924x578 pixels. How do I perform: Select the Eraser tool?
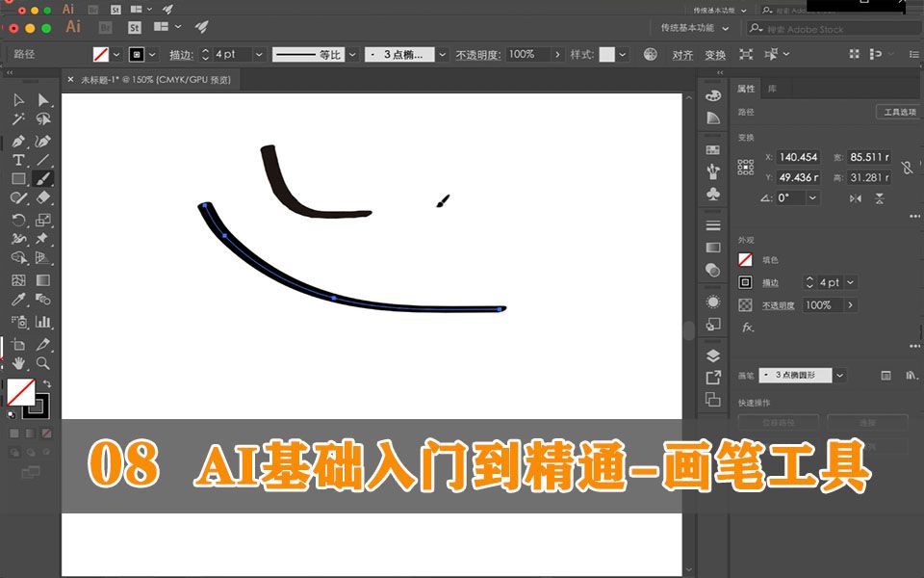pyautogui.click(x=43, y=197)
